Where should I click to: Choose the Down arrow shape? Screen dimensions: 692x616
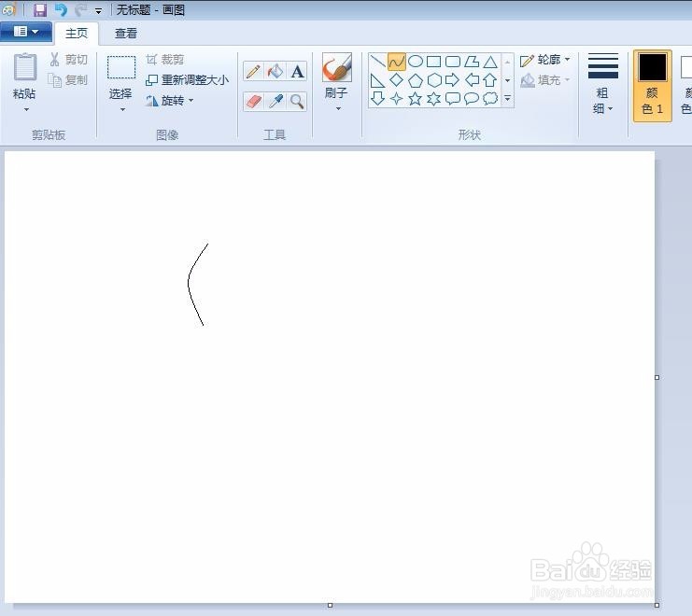[x=378, y=98]
